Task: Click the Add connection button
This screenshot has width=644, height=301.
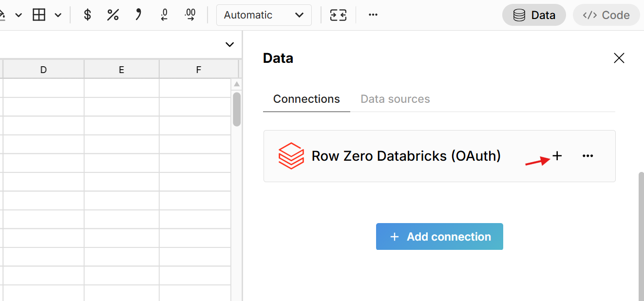Action: click(439, 236)
